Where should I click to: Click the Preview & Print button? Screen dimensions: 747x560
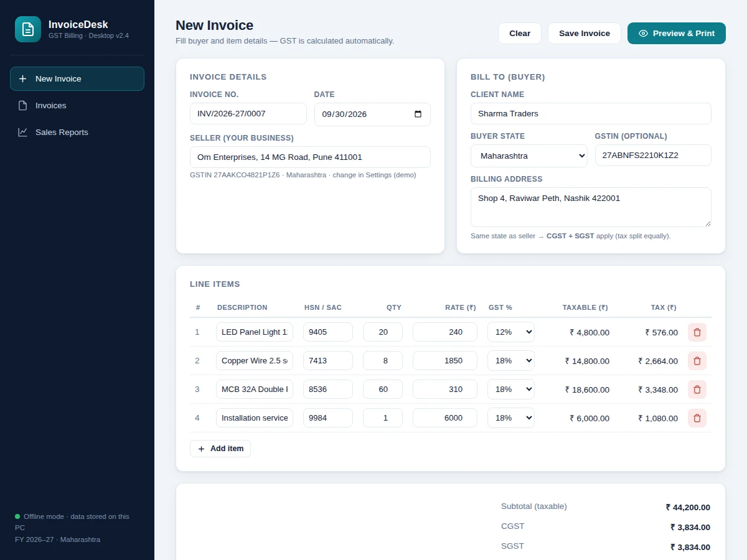point(677,34)
